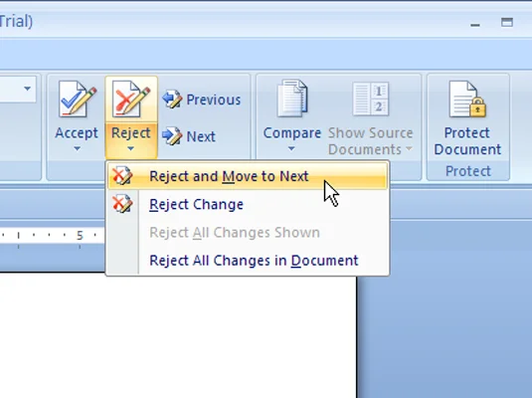Image resolution: width=532 pixels, height=398 pixels.
Task: Collapse the Reject dropdown arrow
Action: tap(131, 148)
